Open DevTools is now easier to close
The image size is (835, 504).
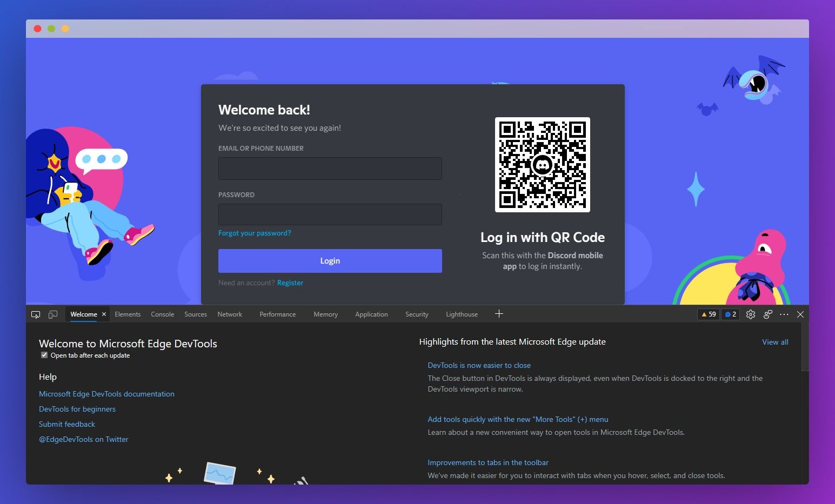coord(479,365)
